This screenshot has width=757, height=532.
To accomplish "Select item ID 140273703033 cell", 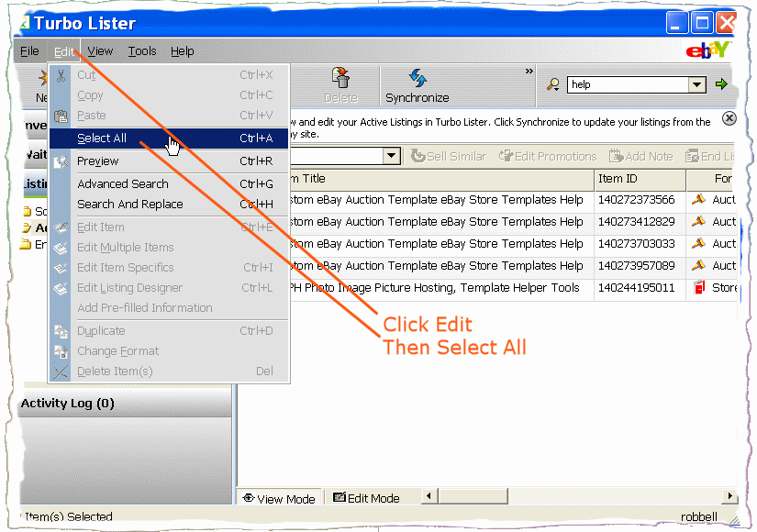I will pyautogui.click(x=640, y=244).
